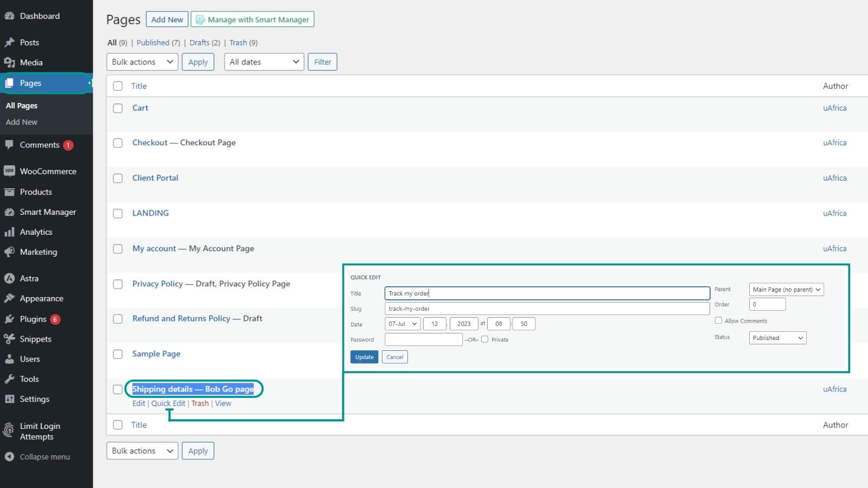Open the All dates filter dropdown
Screen dimensions: 868x488
click(x=264, y=62)
